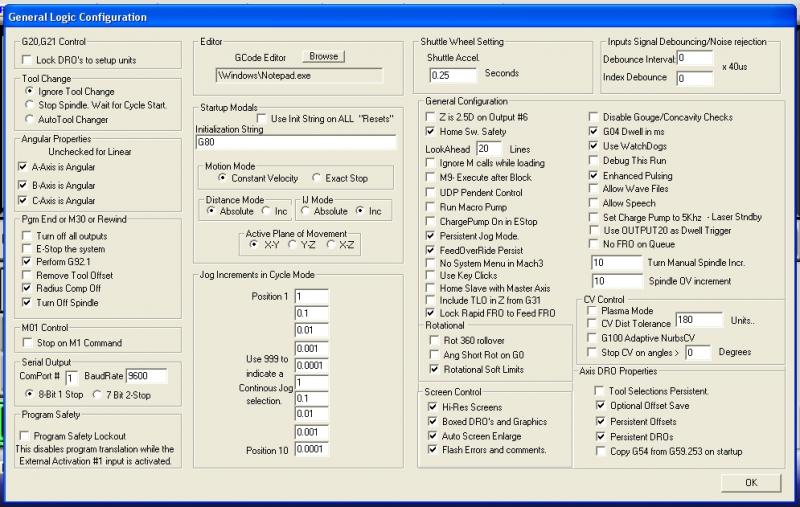This screenshot has height=507, width=800.
Task: Enable Turn off all outputs
Action: pyautogui.click(x=27, y=236)
